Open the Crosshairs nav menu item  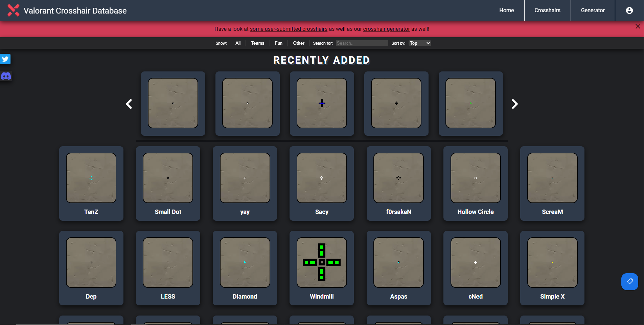[x=547, y=10]
